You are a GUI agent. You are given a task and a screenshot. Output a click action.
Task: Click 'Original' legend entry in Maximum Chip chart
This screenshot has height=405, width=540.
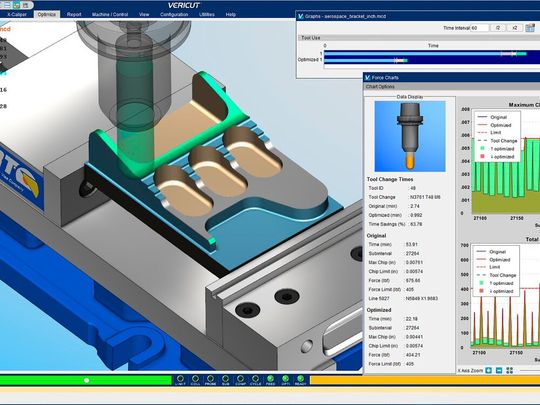498,117
